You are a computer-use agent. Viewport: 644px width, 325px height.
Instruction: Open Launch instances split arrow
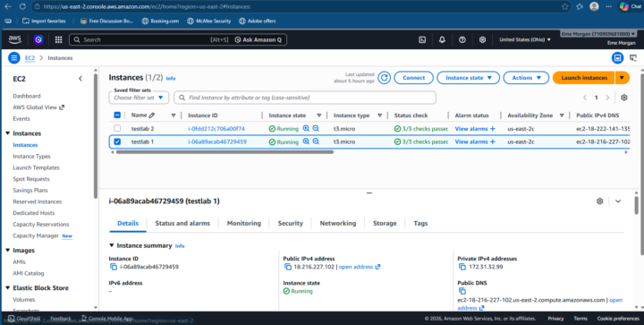pyautogui.click(x=622, y=78)
